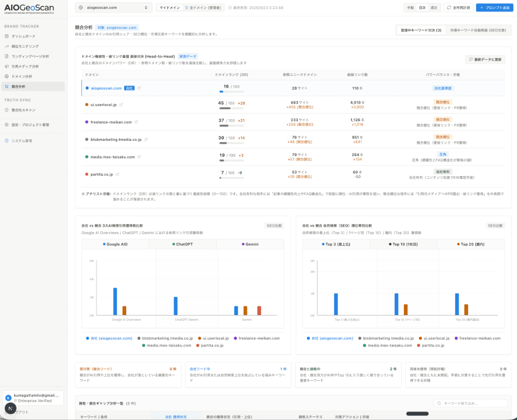Open ランディングページ分析 document icon
The image size is (517, 420).
click(7, 57)
